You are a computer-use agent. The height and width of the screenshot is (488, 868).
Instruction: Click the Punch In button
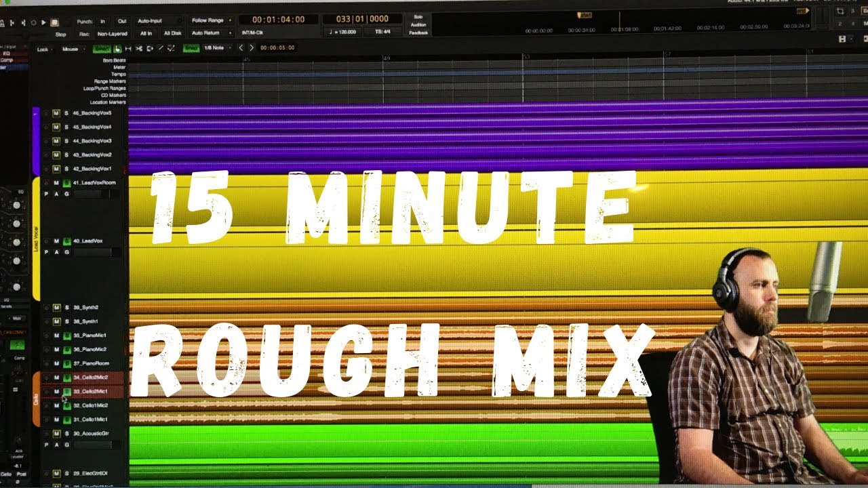[102, 21]
